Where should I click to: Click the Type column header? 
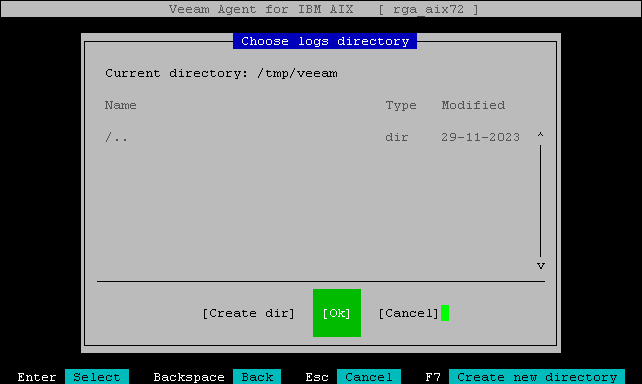[401, 106]
